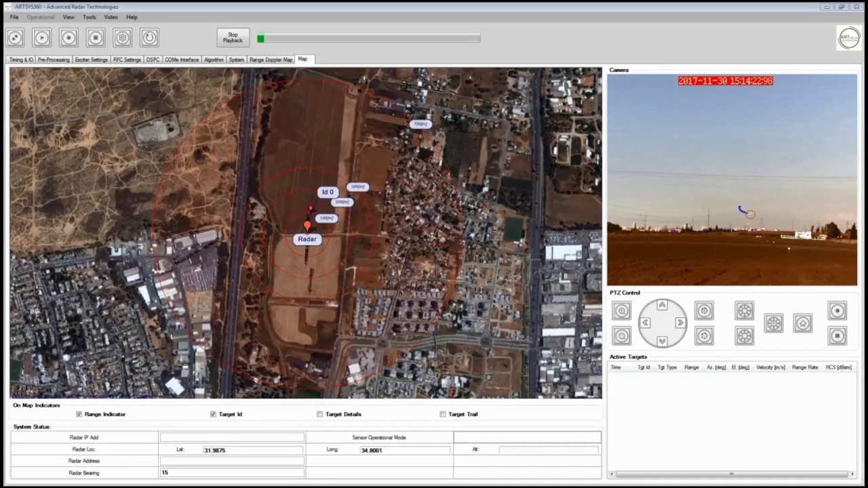Send camera to home position via PTZ house icon
The image size is (868, 488).
[803, 323]
